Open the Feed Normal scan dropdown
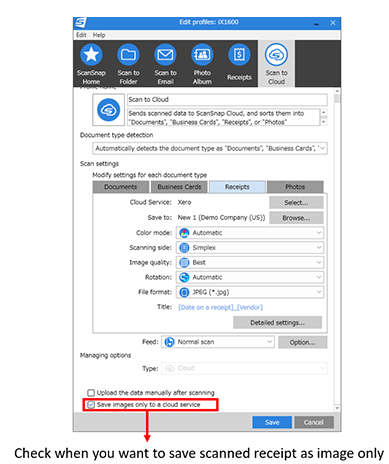Screen dimensions: 389x464 tap(218, 342)
